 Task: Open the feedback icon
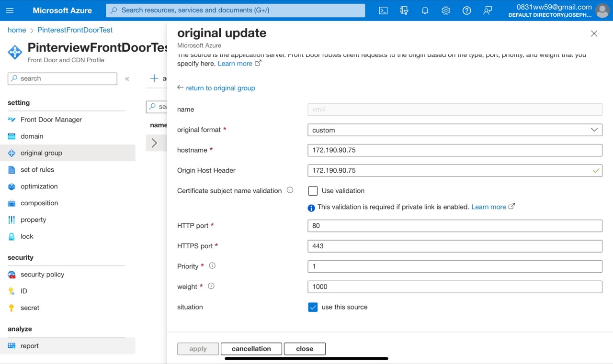[488, 11]
